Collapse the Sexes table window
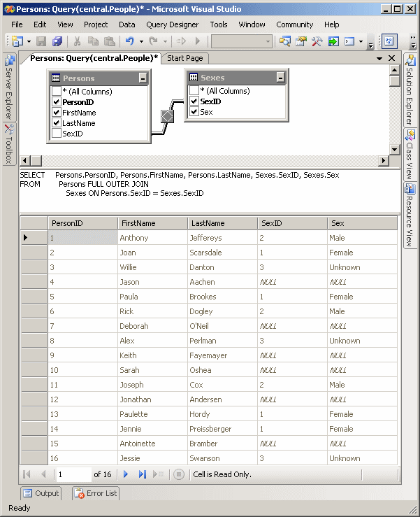 point(280,78)
